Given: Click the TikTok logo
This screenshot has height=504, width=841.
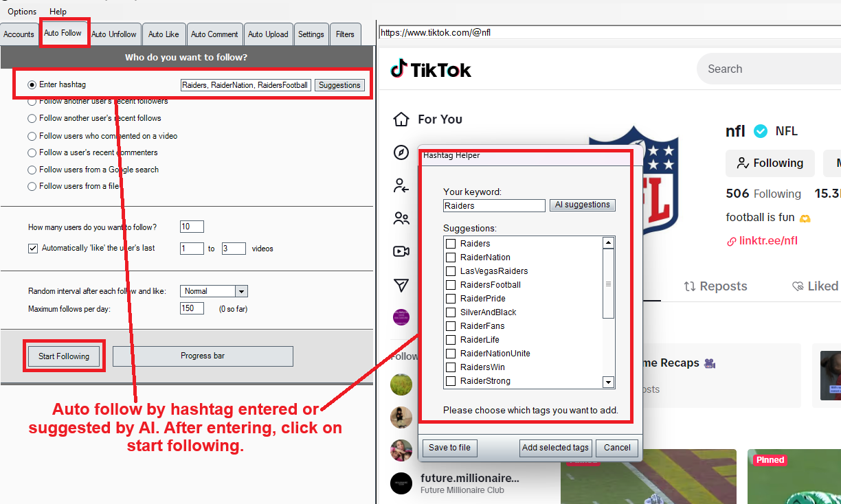Looking at the screenshot, I should tap(430, 69).
